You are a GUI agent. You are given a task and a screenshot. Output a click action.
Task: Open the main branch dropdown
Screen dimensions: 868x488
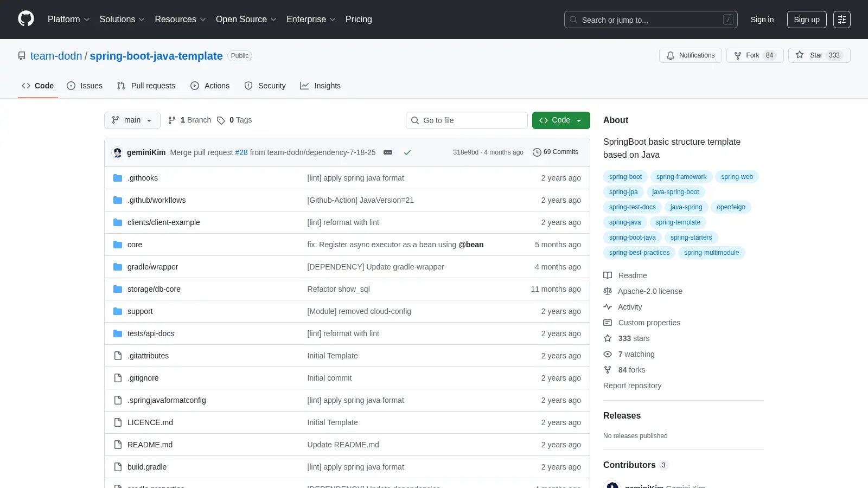coord(132,120)
